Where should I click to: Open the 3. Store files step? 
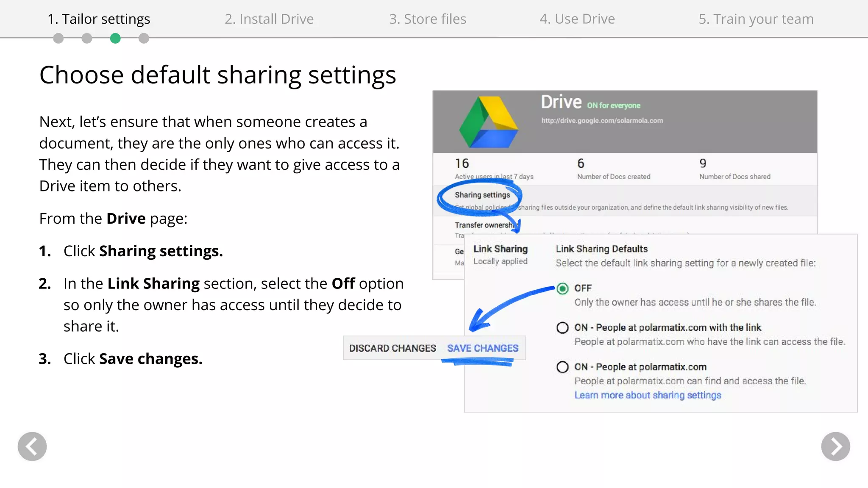428,19
